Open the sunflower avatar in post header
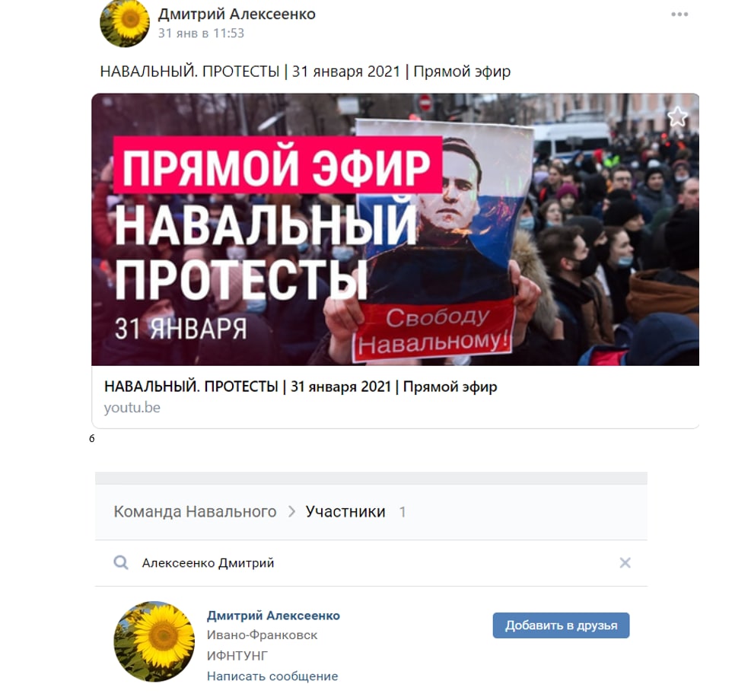Screen dimensions: 751x700 125,23
